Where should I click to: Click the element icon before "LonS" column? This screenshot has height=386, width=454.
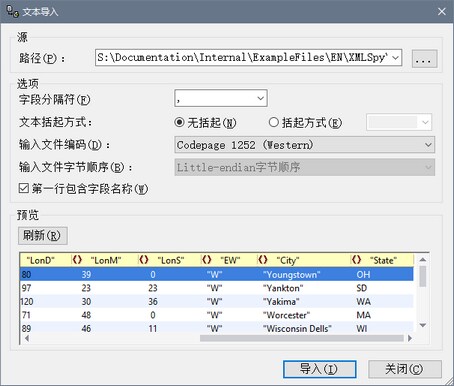(x=144, y=260)
